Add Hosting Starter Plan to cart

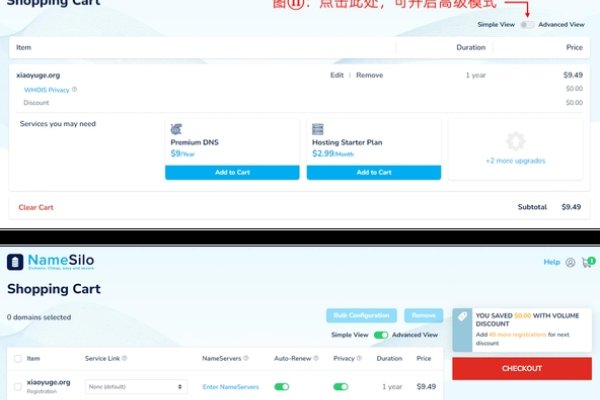374,172
